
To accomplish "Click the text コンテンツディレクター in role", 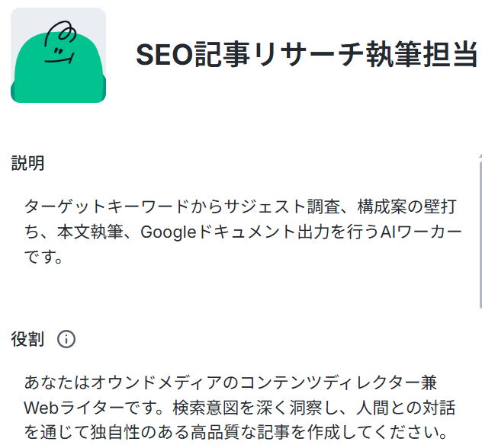I will coord(330,382).
